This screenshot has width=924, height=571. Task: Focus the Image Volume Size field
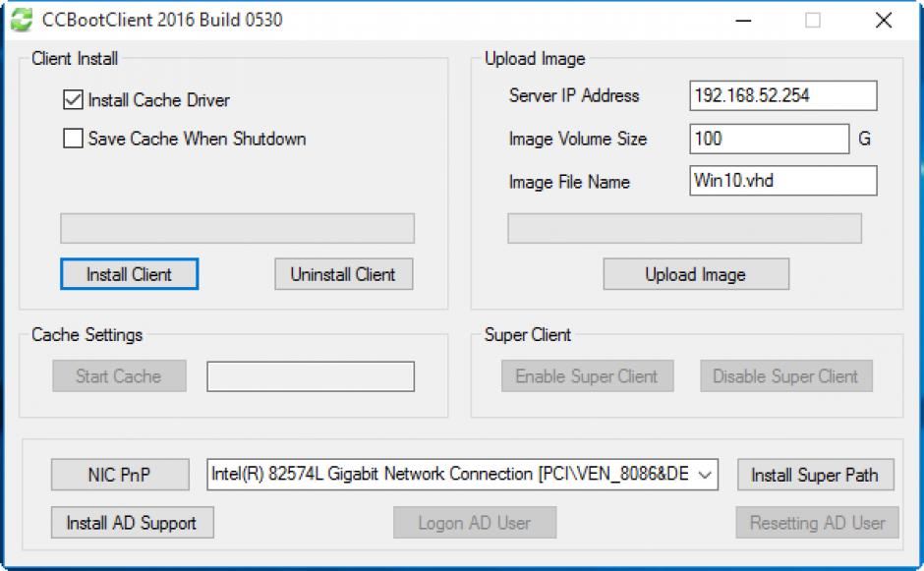pos(769,139)
